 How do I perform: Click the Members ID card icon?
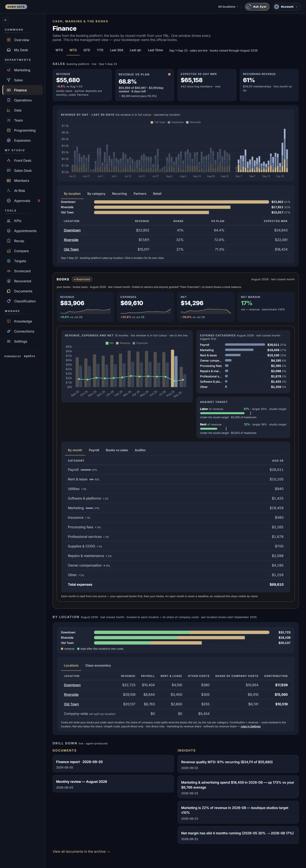point(9,181)
